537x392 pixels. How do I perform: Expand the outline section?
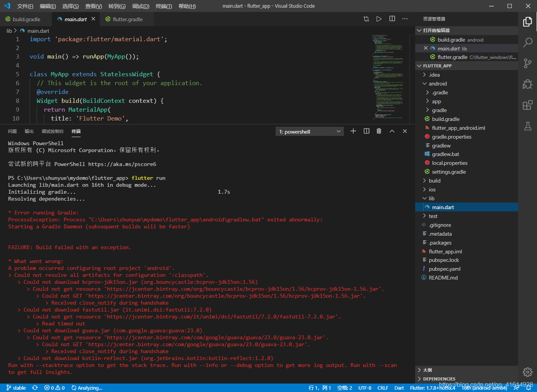pyautogui.click(x=466, y=370)
